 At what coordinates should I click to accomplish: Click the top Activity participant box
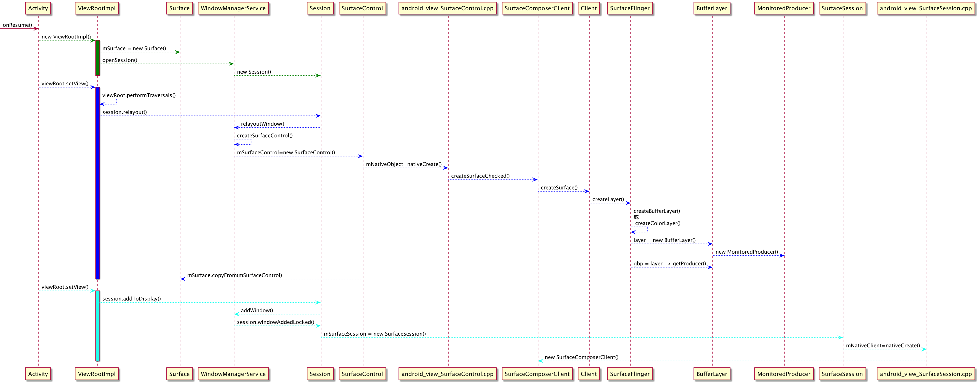pos(38,8)
